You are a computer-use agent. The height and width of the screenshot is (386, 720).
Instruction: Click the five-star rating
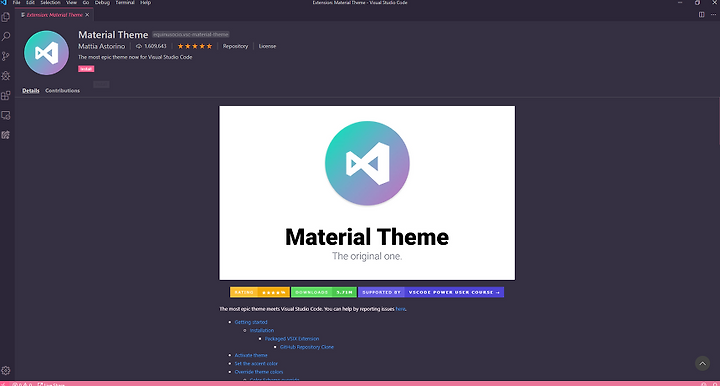point(195,46)
